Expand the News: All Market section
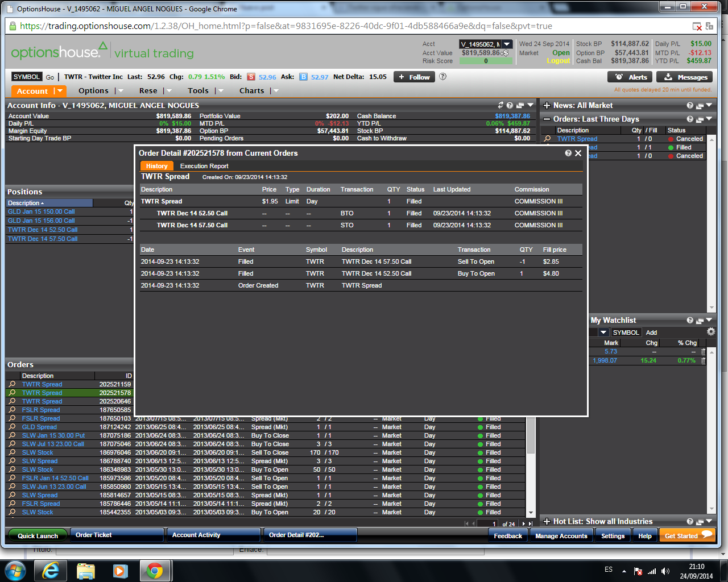728x582 pixels. tap(547, 105)
